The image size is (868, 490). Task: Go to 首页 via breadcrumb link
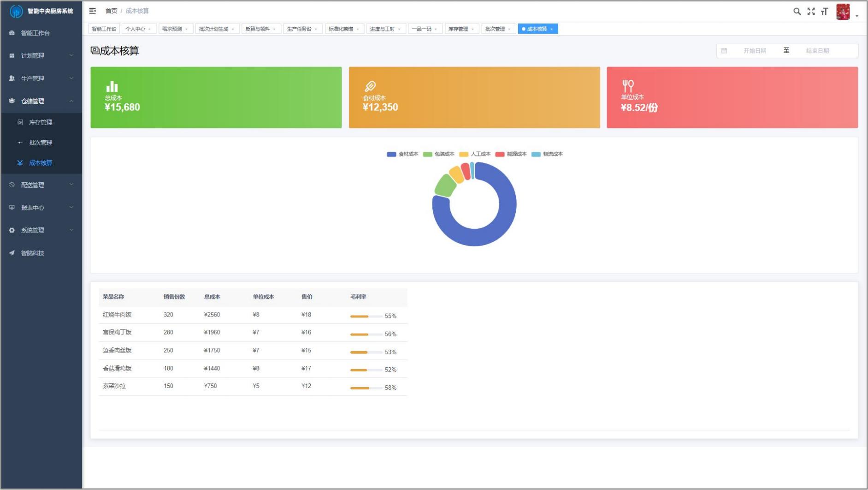(111, 11)
